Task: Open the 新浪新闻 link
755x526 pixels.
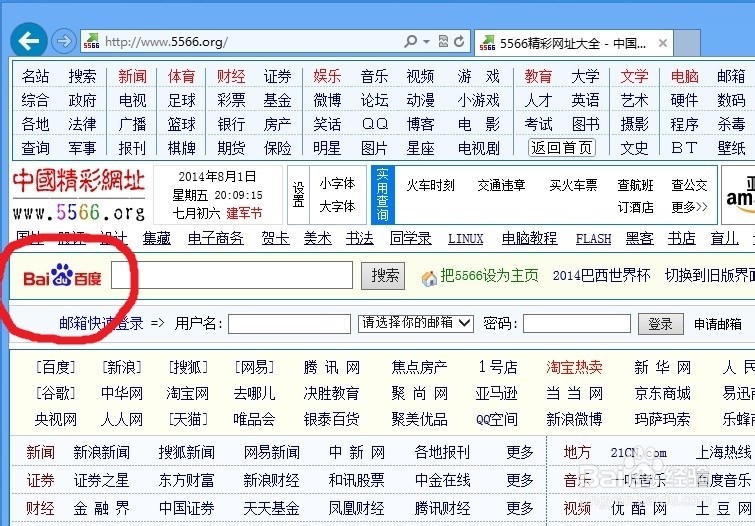Action: click(x=101, y=452)
